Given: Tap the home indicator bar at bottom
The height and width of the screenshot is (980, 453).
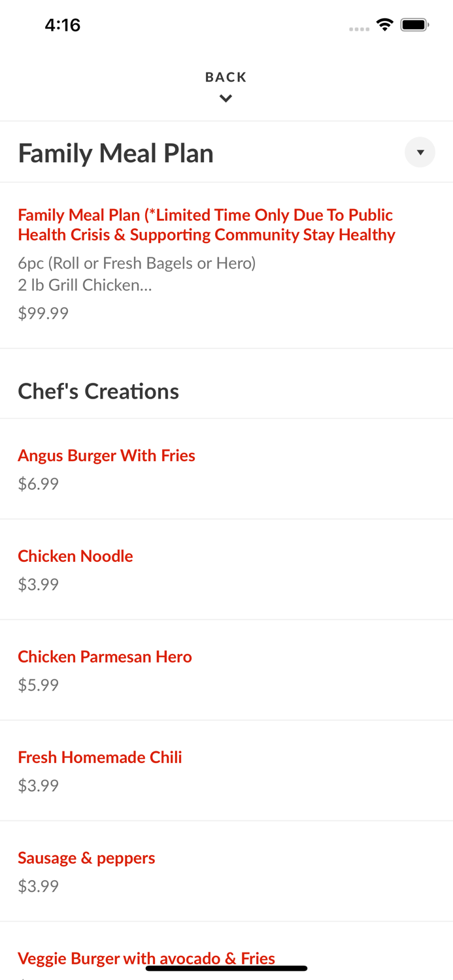Looking at the screenshot, I should [x=226, y=967].
